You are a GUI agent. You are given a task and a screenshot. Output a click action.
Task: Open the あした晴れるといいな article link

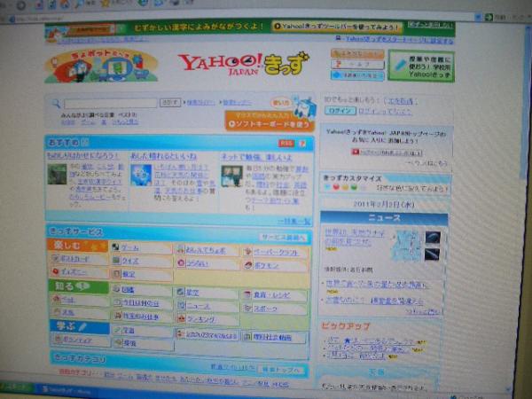pyautogui.click(x=163, y=156)
